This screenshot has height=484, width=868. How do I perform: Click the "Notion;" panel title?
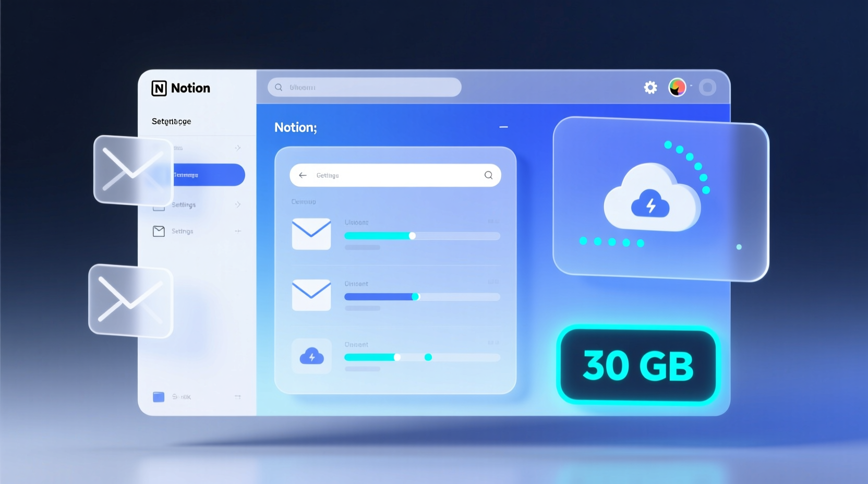pyautogui.click(x=295, y=127)
